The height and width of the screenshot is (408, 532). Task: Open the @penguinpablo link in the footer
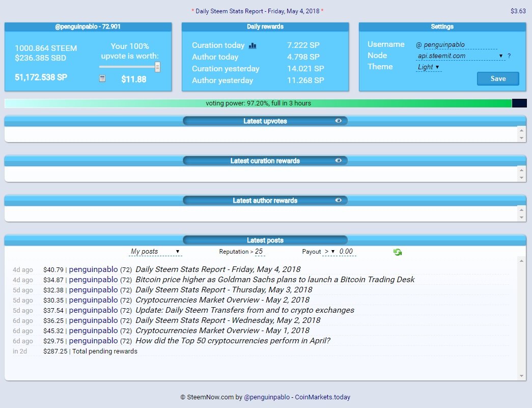coord(267,397)
